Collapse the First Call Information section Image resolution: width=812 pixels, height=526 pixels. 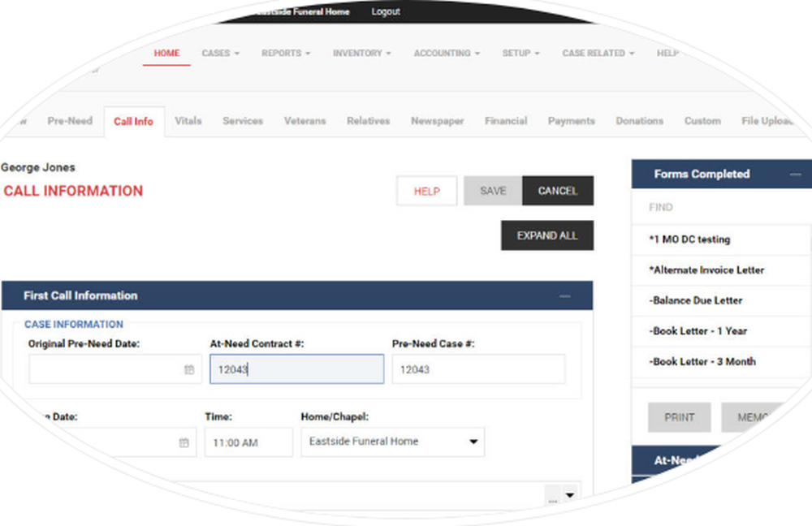[x=565, y=296]
